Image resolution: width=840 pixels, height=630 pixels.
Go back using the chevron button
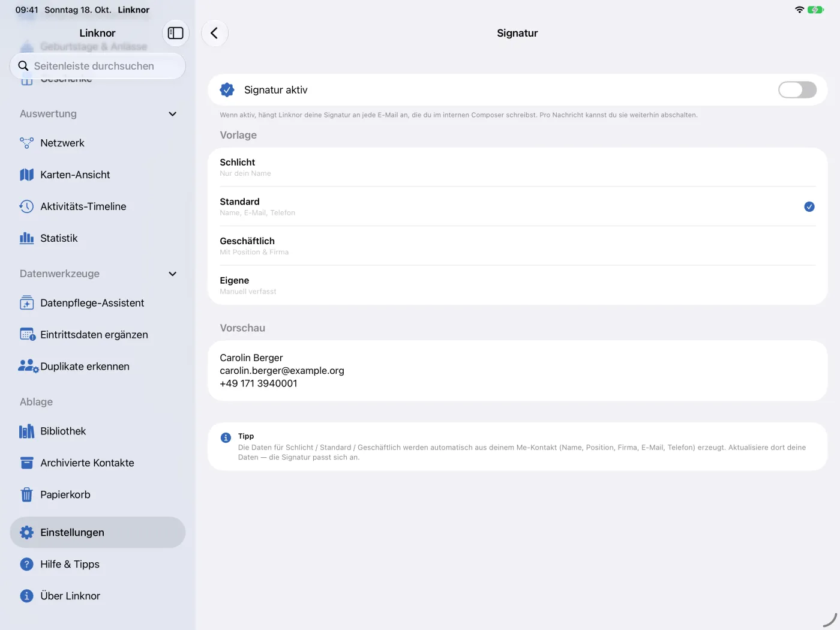[x=214, y=33]
